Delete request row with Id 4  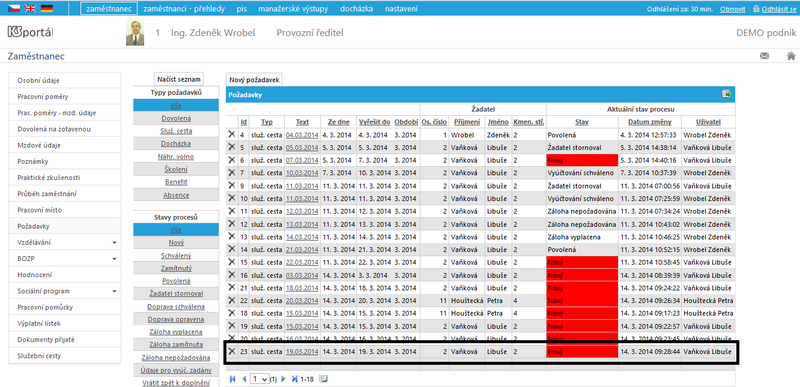(232, 134)
